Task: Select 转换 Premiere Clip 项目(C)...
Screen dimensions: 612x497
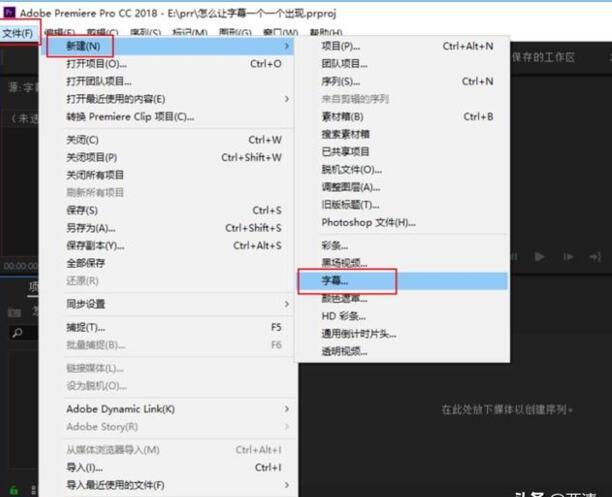Action: (x=168, y=116)
